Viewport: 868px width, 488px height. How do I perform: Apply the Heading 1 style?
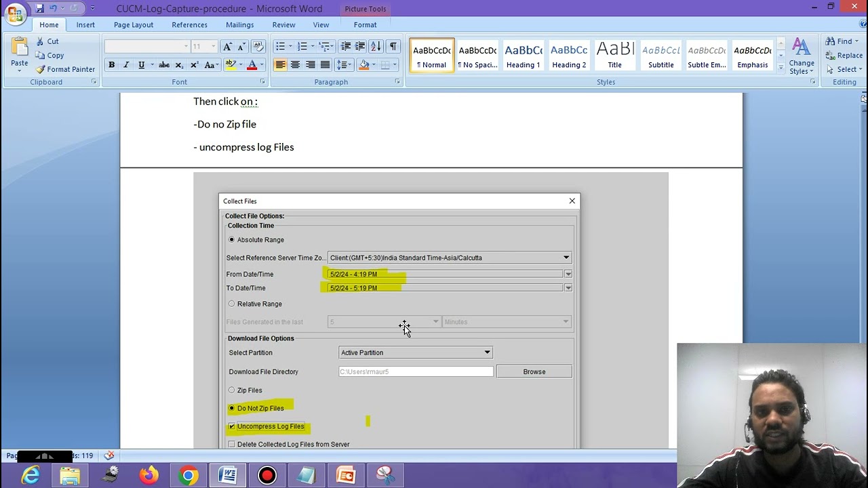pyautogui.click(x=523, y=55)
